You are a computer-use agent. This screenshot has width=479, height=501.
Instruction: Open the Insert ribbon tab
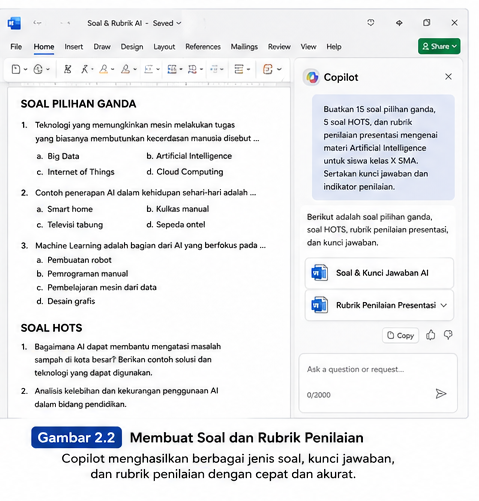click(x=74, y=47)
